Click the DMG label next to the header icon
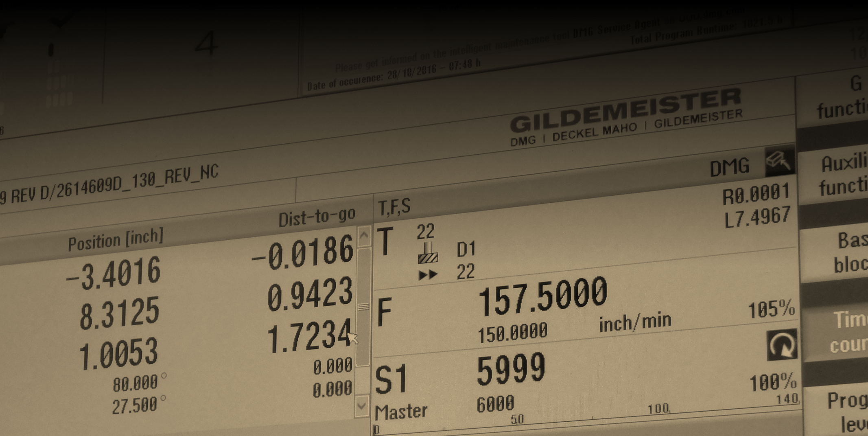The image size is (868, 436). (x=729, y=167)
